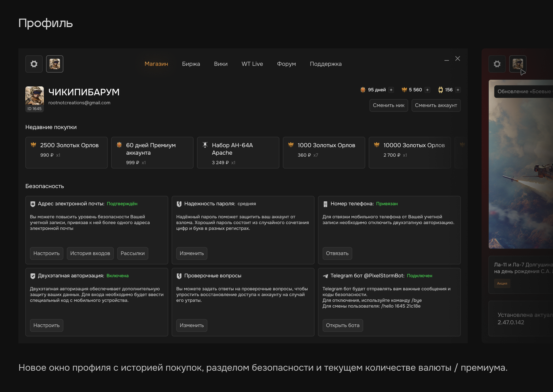Add premium days with plus icon
The width and height of the screenshot is (553, 392).
coord(391,90)
